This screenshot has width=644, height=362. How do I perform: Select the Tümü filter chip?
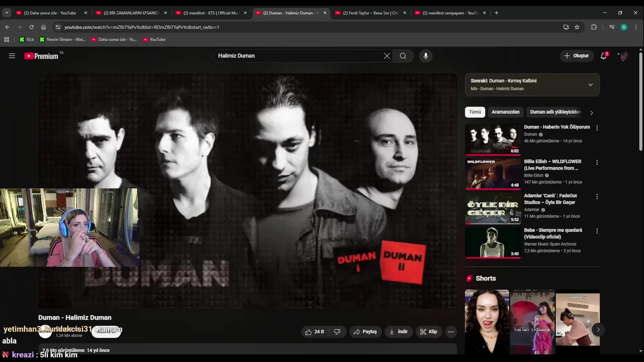(475, 112)
